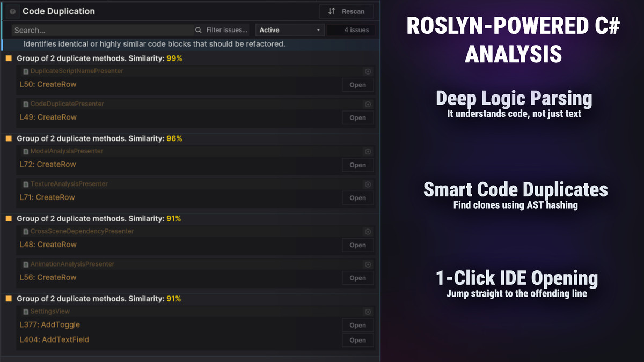Click the Code Duplication panel title
The height and width of the screenshot is (362, 644).
pyautogui.click(x=58, y=11)
